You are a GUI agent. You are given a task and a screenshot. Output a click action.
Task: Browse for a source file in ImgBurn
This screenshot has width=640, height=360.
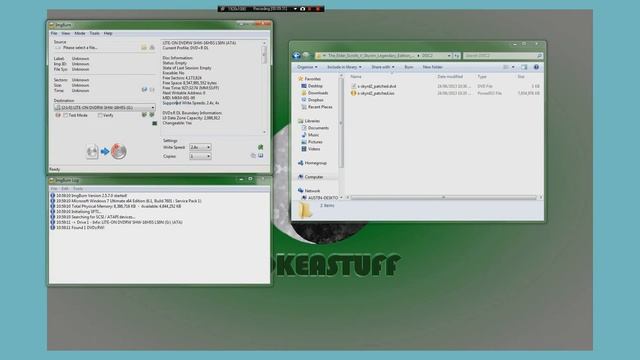(x=144, y=47)
